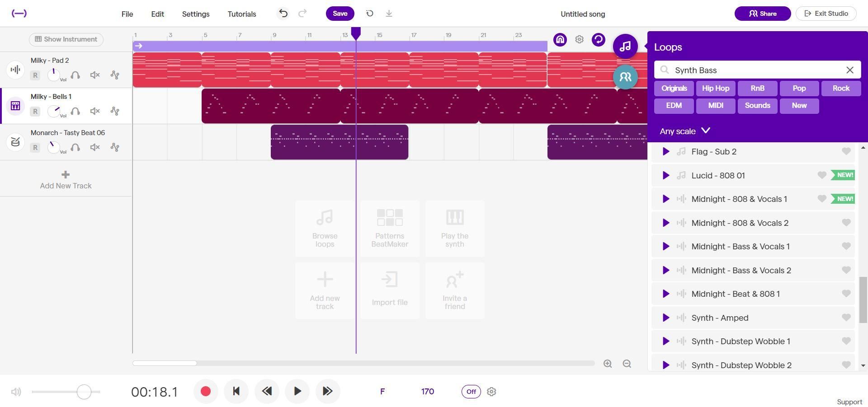Viewport: 868px width, 407px height.
Task: Open the Edit menu
Action: pyautogui.click(x=157, y=14)
